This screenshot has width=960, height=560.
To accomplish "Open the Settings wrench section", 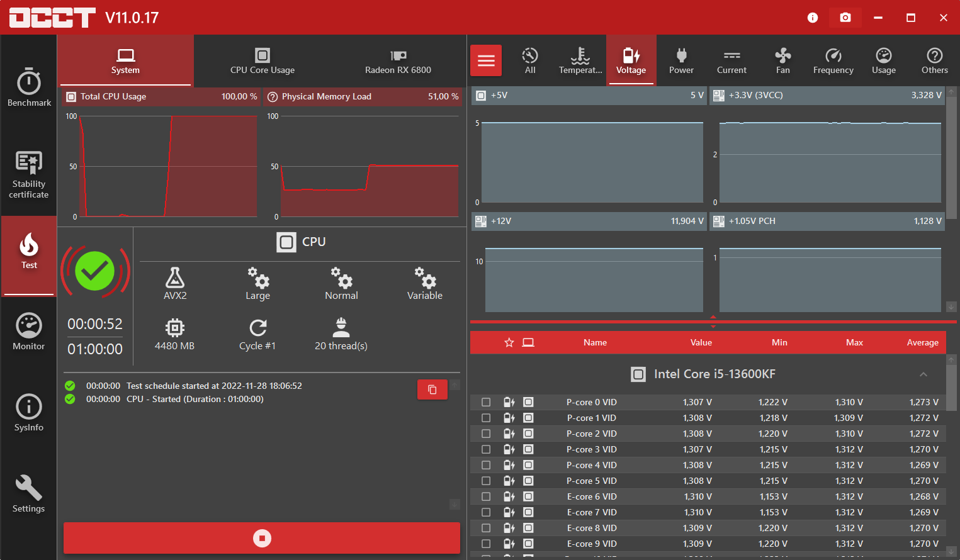I will point(29,494).
